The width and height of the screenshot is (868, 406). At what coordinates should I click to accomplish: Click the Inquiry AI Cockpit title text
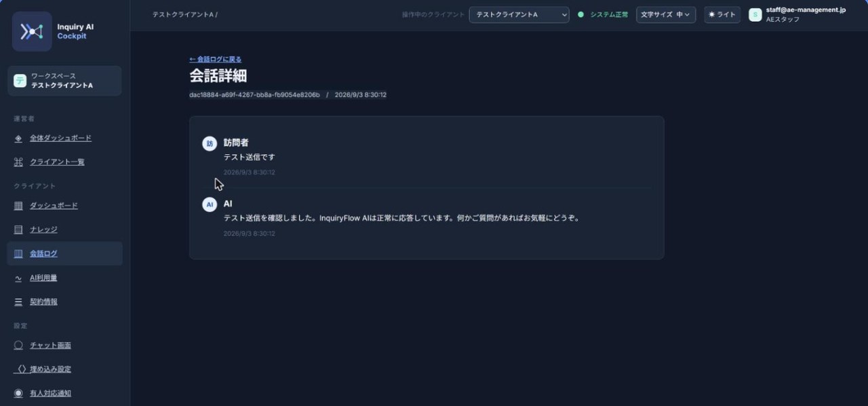[x=75, y=31]
